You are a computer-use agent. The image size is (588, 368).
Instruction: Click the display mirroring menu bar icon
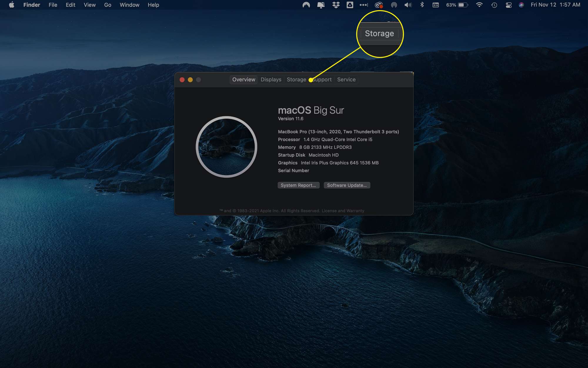click(x=321, y=5)
